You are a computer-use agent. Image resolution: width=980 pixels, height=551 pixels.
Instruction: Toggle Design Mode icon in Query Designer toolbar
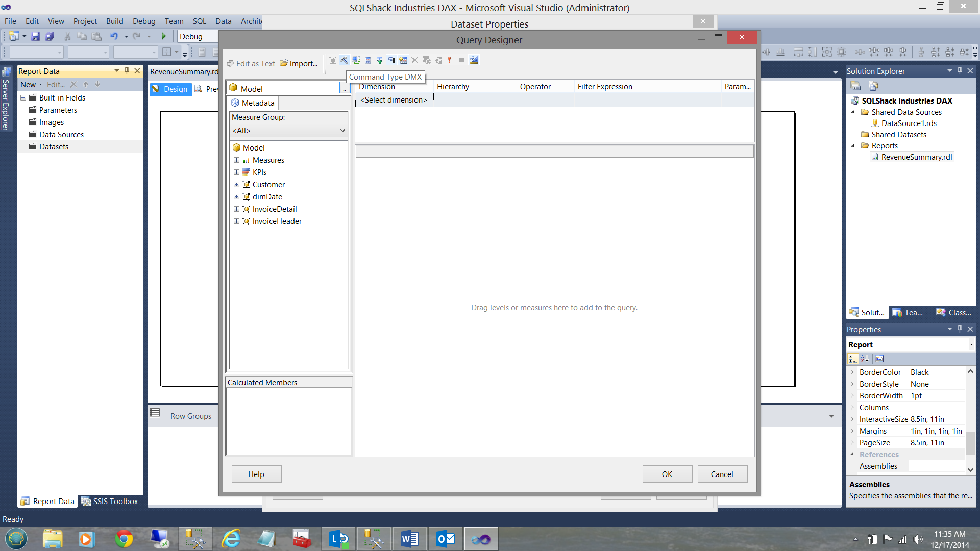pyautogui.click(x=474, y=60)
